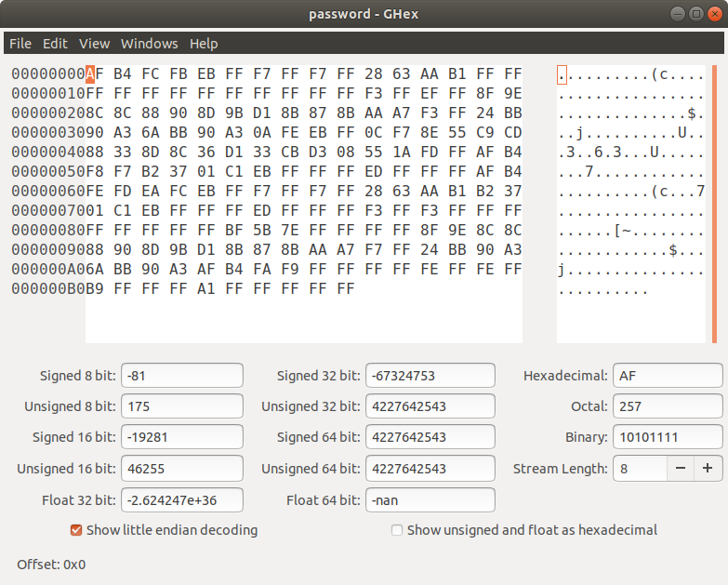Click the Unsigned 32 bit field
The height and width of the screenshot is (585, 728).
point(430,406)
